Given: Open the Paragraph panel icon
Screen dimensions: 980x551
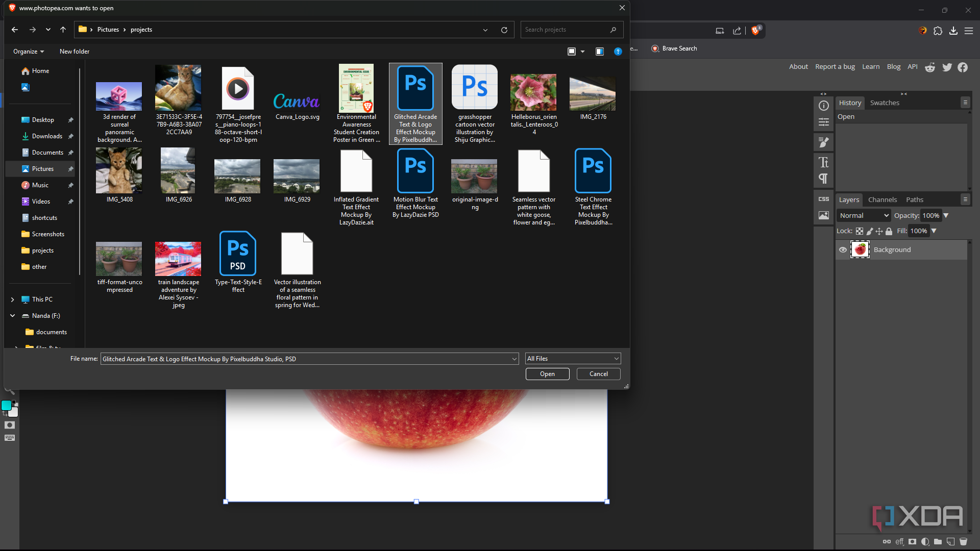Looking at the screenshot, I should pyautogui.click(x=823, y=179).
